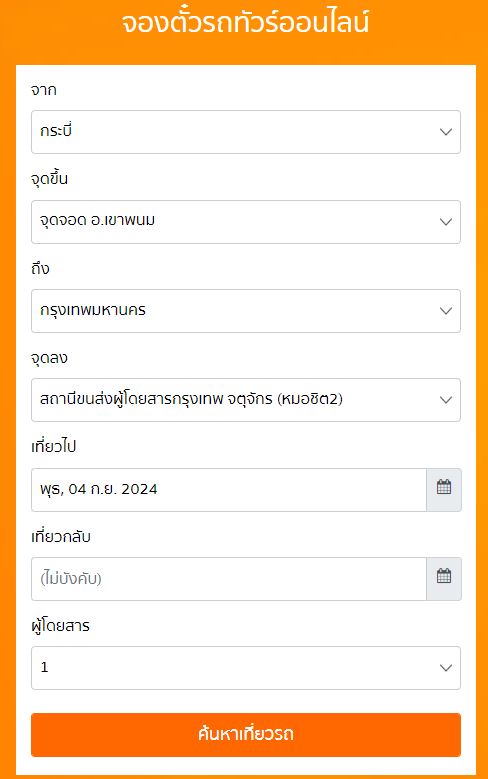Click the จองตั๋วรถทัวร์ออนไลน์ page heading
This screenshot has width=488, height=779.
tap(245, 23)
